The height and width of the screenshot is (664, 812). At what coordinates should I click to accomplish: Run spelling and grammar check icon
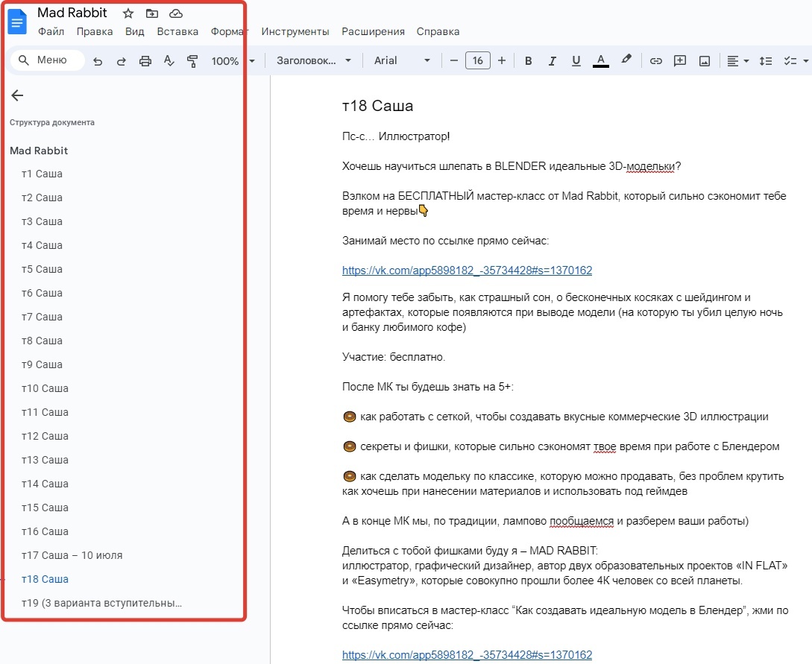click(x=169, y=61)
